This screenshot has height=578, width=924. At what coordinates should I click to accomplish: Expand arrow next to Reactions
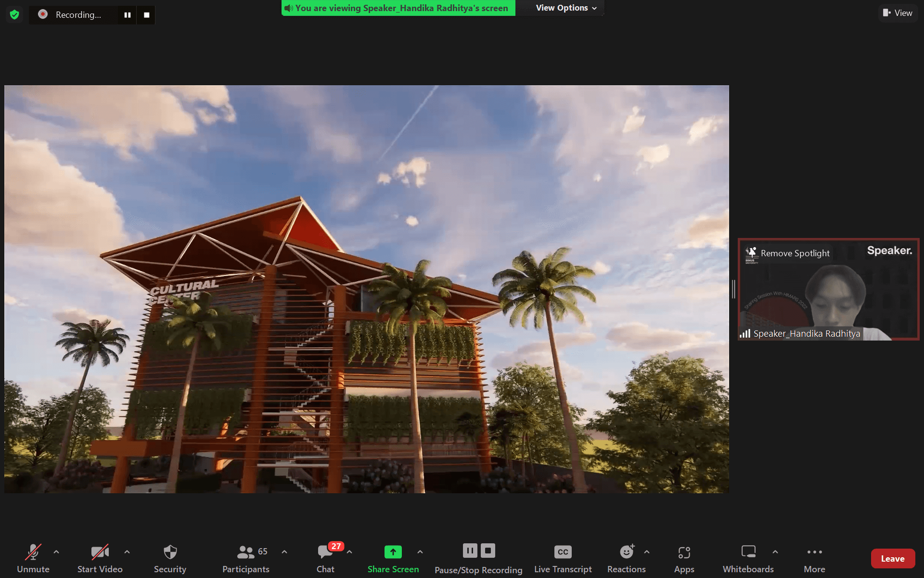point(647,552)
